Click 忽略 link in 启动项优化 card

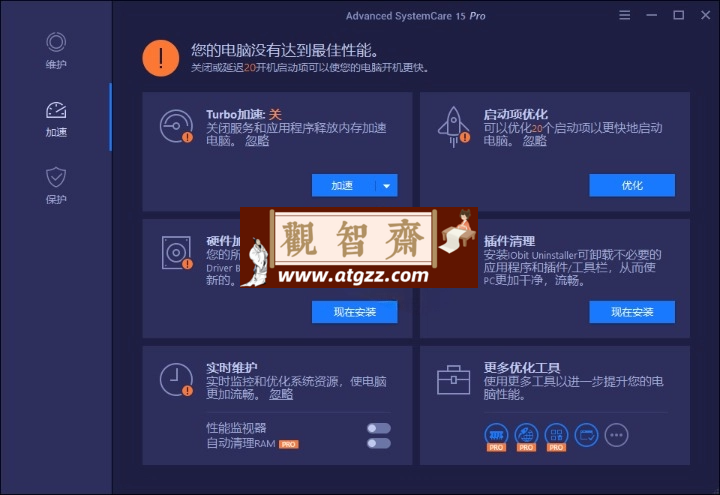[534, 141]
